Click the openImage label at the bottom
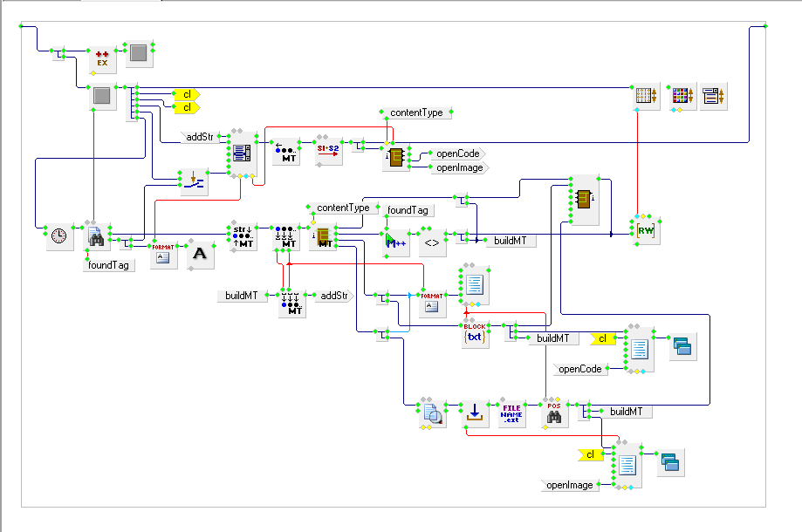This screenshot has height=532, width=802. point(570,485)
